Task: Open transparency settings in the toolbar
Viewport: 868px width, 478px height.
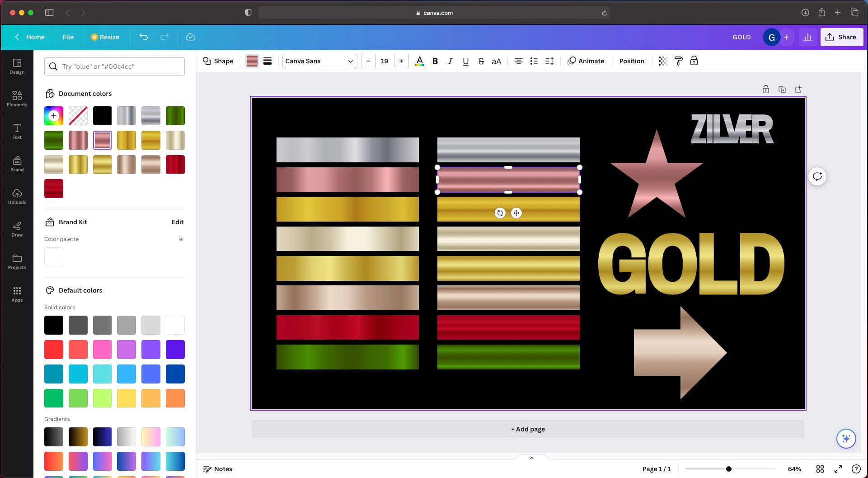Action: (x=662, y=61)
